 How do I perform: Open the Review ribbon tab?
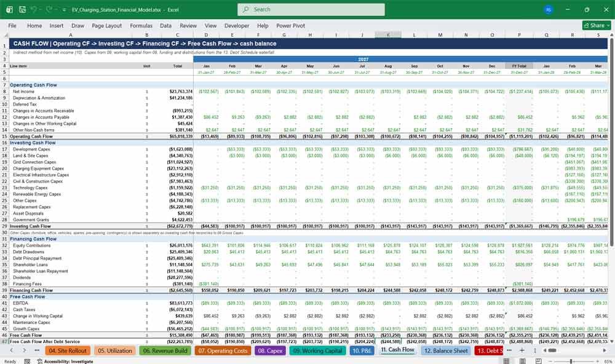(188, 25)
